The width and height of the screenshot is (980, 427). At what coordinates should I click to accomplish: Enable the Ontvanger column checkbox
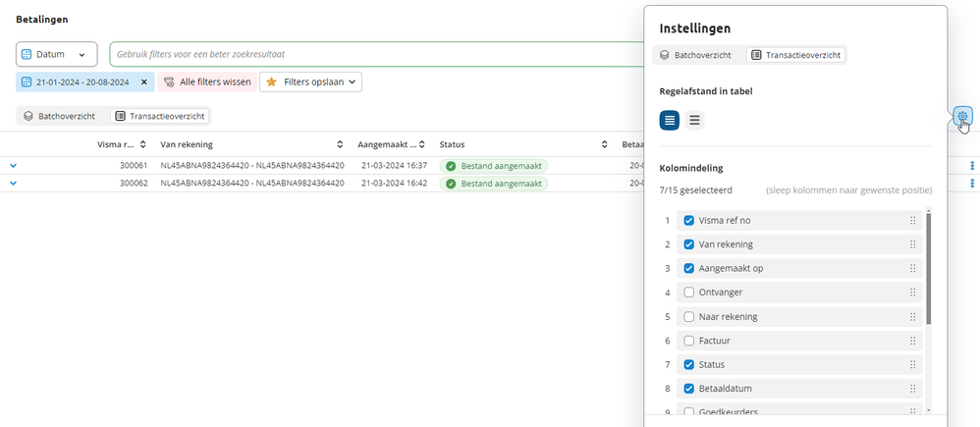pyautogui.click(x=688, y=293)
